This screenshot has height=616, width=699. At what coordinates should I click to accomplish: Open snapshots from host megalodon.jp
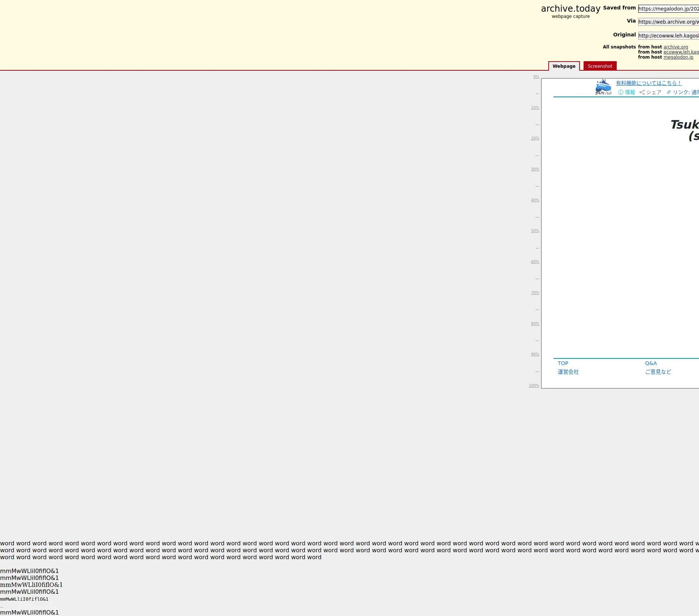coord(678,57)
